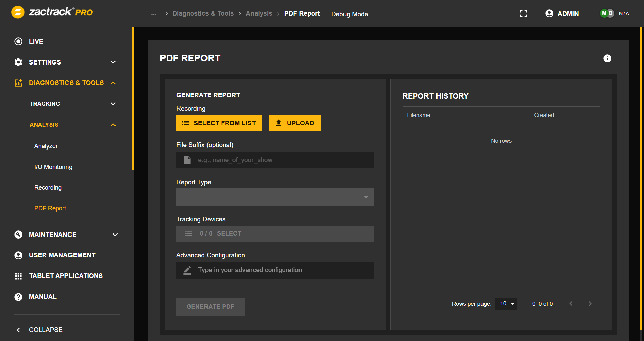
Task: Toggle fullscreen mode icon
Action: pyautogui.click(x=523, y=14)
